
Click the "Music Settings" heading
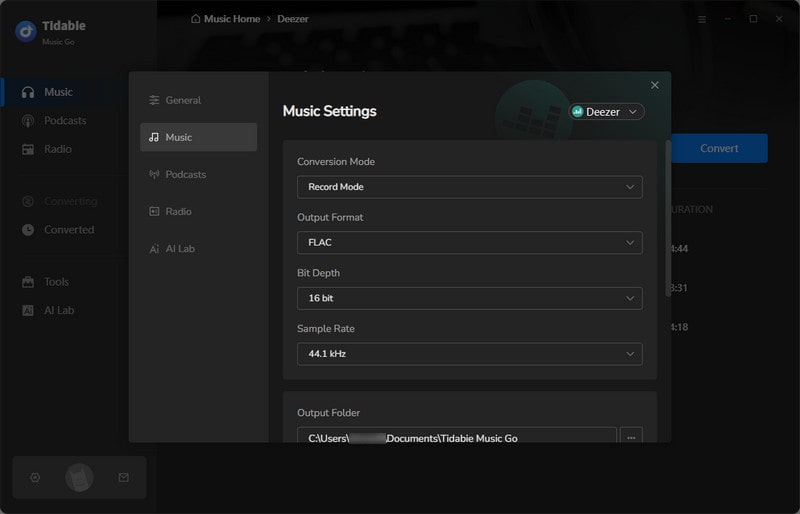(x=330, y=111)
